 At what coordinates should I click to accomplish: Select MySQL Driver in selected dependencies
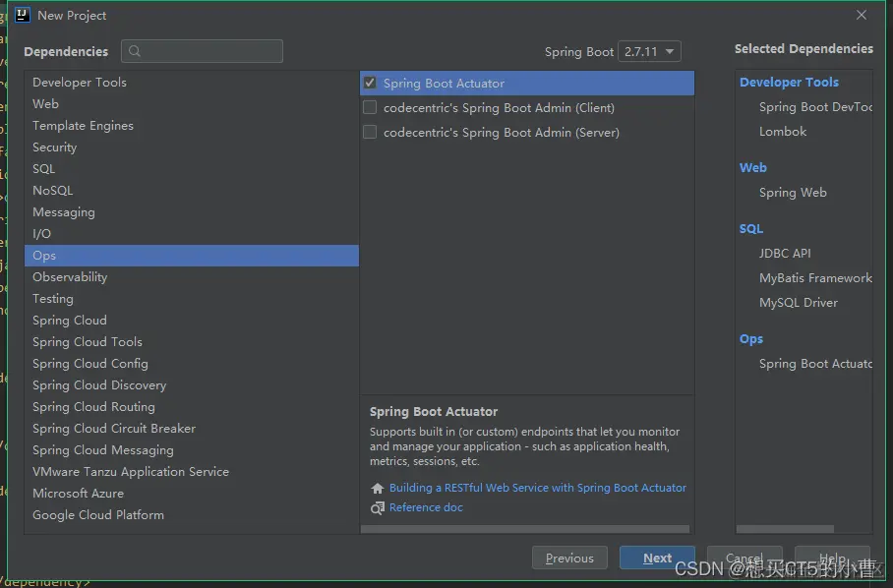pos(799,302)
